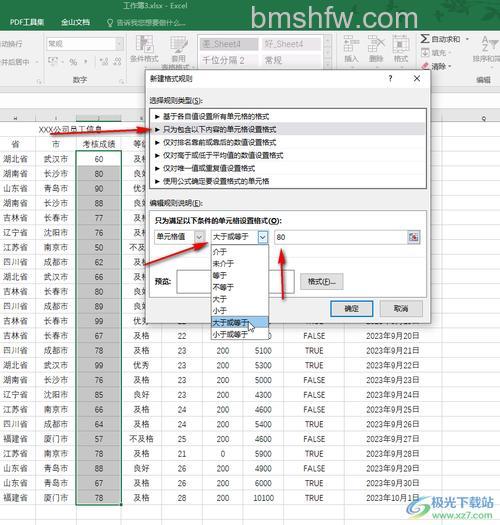Open the 金山文档 ribbon tab
The height and width of the screenshot is (525, 500).
point(76,22)
